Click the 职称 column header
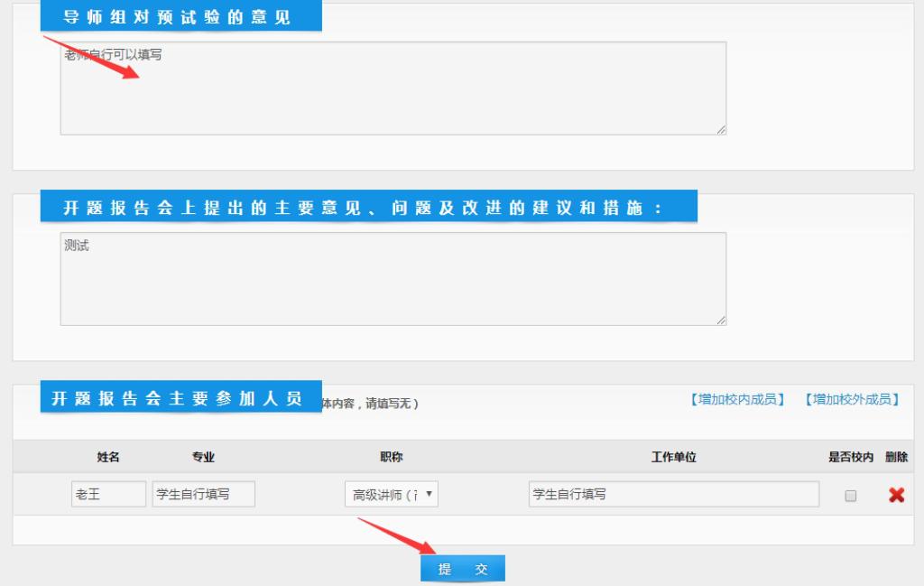924x586 pixels. click(392, 458)
